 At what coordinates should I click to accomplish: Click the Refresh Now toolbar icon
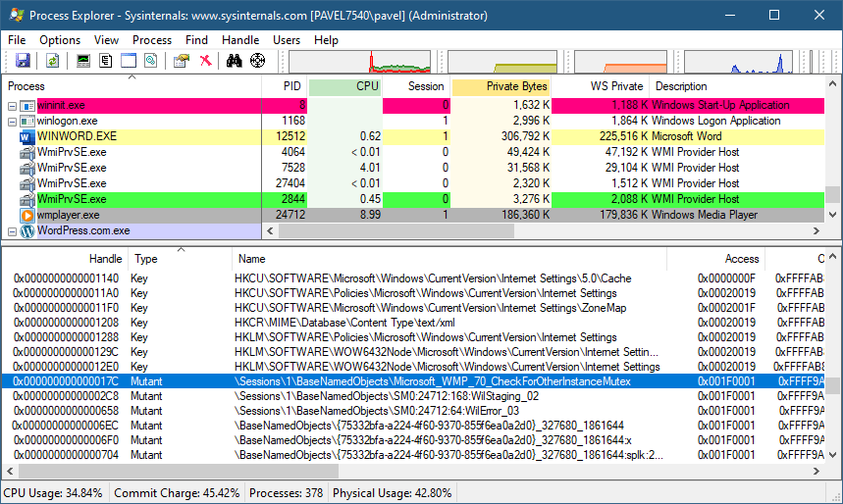click(52, 61)
